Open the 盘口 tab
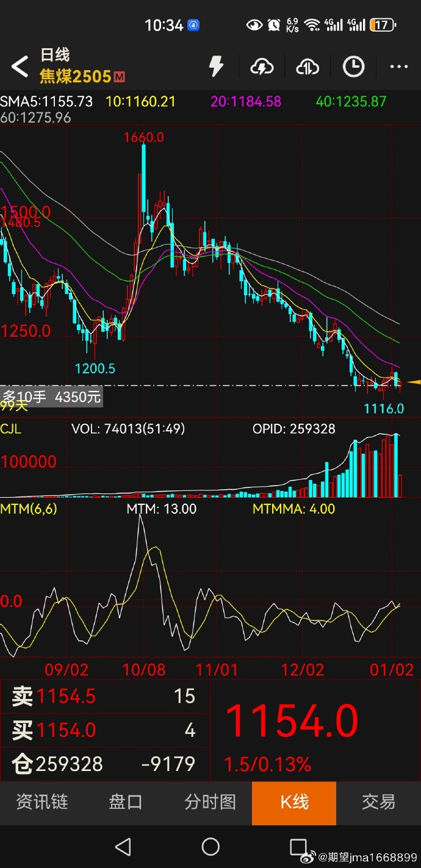Viewport: 421px width, 868px height. coord(126,802)
